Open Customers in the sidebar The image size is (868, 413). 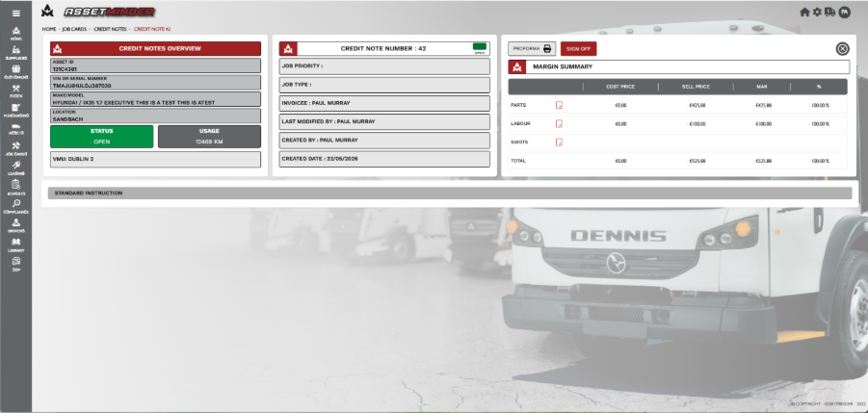(x=16, y=72)
